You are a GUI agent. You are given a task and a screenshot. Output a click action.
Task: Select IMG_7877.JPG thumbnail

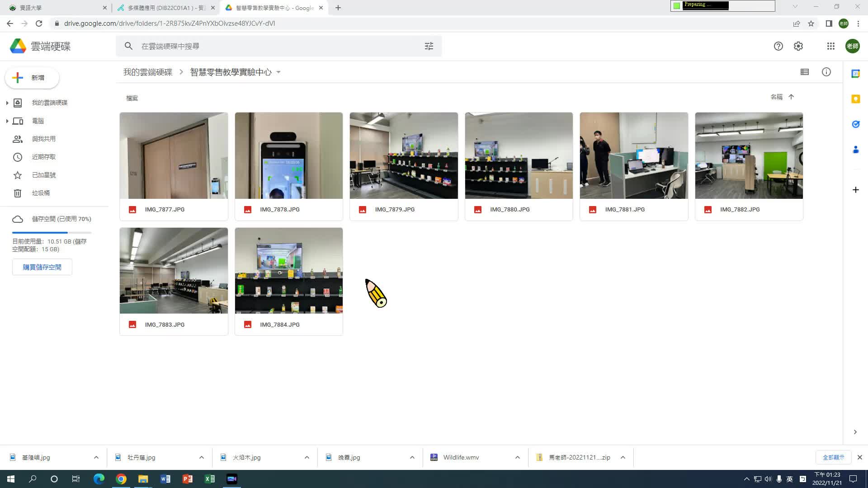[174, 155]
